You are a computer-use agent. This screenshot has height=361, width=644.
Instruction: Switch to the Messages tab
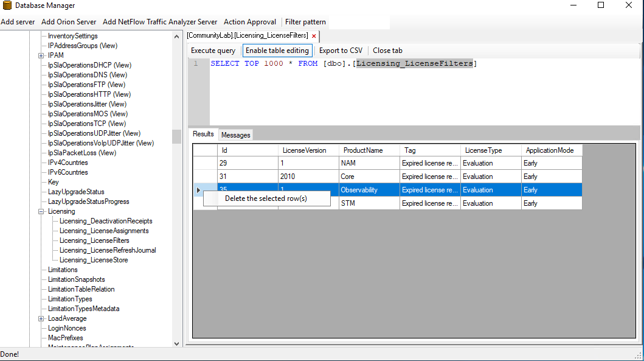(x=236, y=135)
